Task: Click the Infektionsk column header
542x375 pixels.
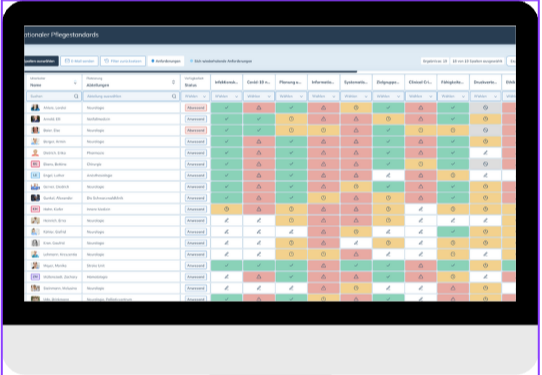Action: 226,82
